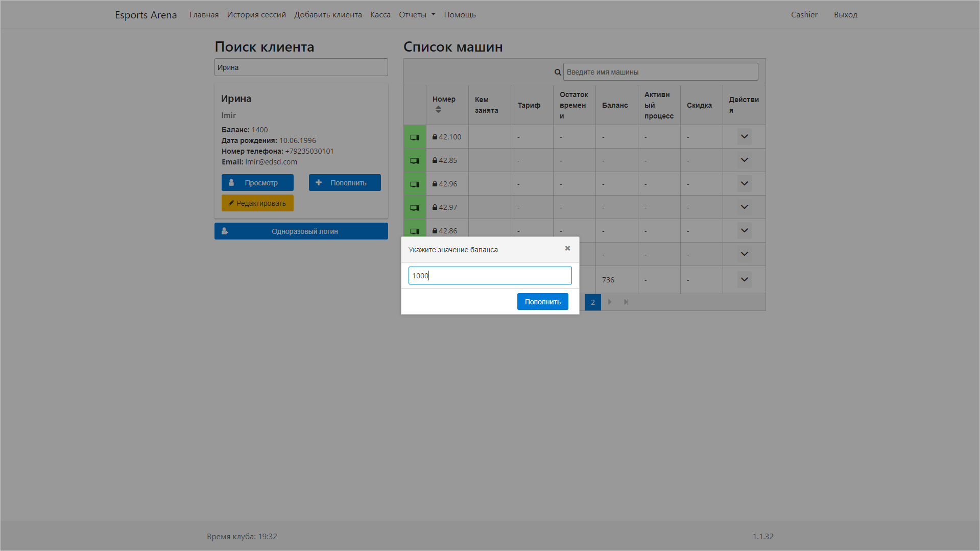Sort machines by the Номер column arrows

(438, 110)
